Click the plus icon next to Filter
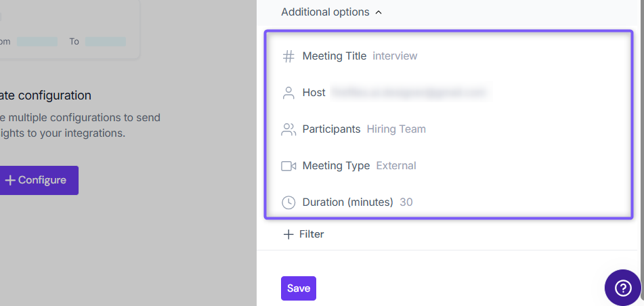 [288, 234]
